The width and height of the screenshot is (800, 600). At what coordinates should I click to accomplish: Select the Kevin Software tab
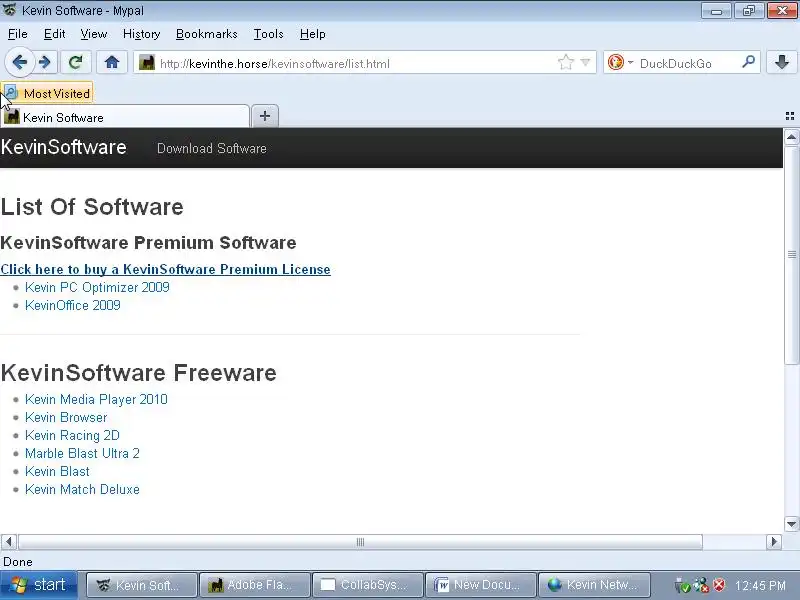point(125,117)
